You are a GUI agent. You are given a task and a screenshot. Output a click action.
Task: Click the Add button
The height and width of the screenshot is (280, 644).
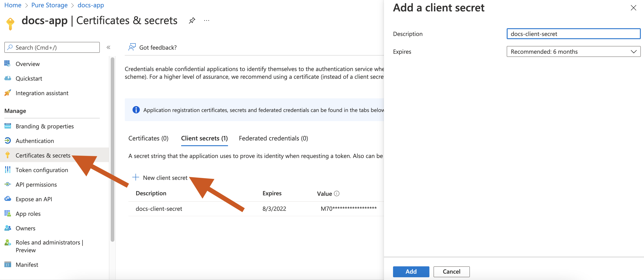(x=411, y=272)
